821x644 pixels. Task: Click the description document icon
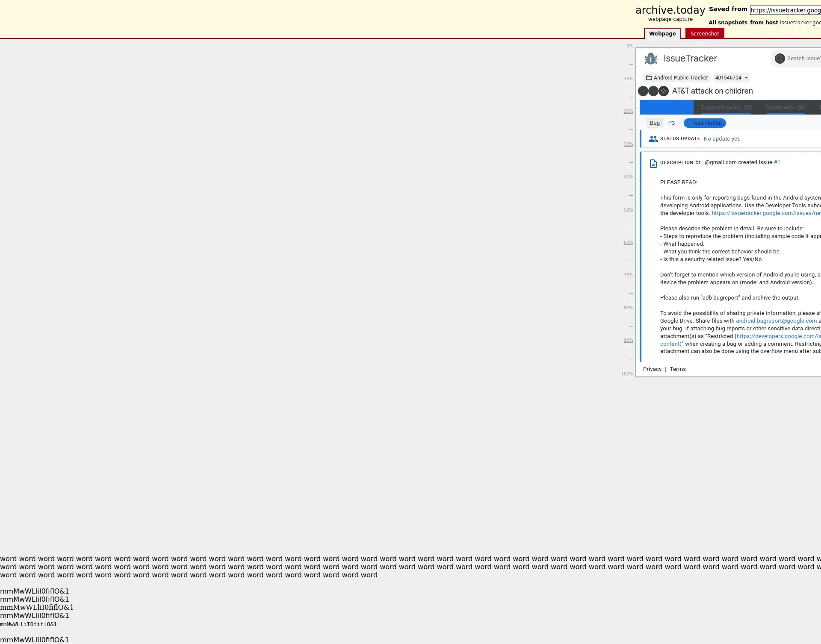point(653,164)
